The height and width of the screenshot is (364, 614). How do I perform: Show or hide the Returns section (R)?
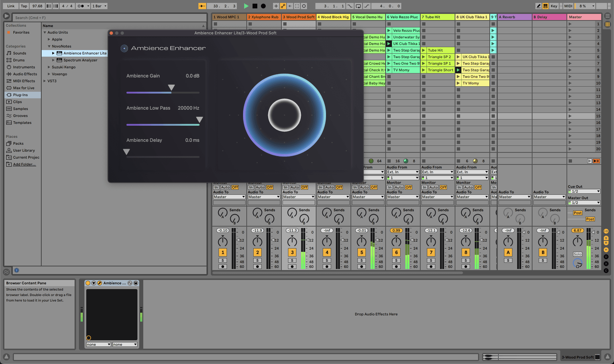pos(606,243)
